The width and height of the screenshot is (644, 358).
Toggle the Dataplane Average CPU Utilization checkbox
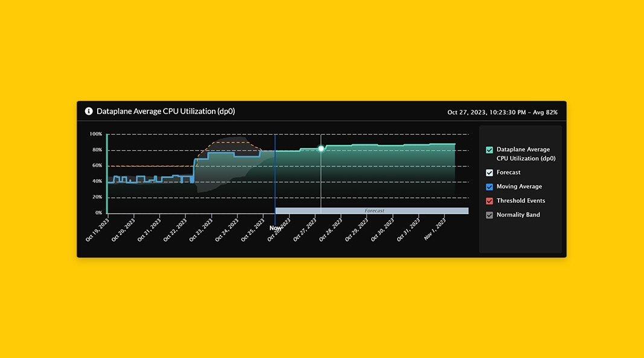(489, 150)
